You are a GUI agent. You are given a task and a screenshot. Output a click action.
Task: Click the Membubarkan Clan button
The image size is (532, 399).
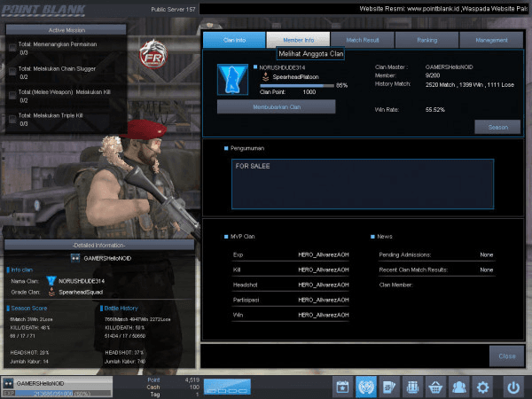(x=276, y=106)
